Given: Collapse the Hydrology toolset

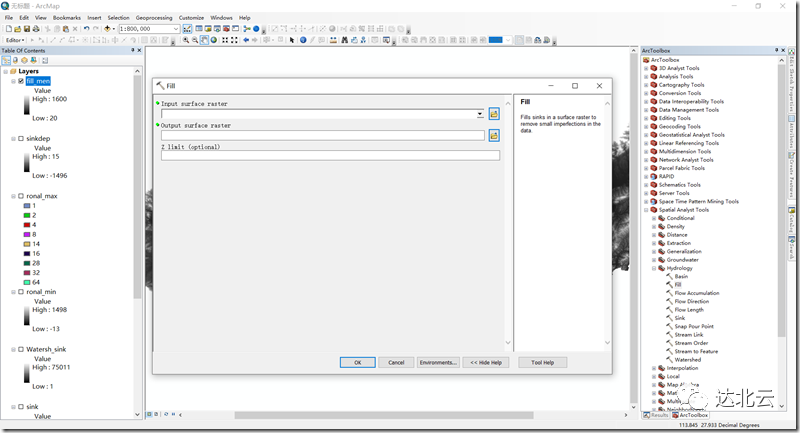Looking at the screenshot, I should pos(654,268).
